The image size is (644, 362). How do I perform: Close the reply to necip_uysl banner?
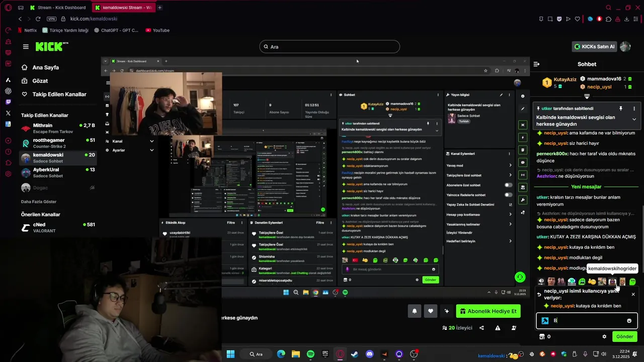(633, 295)
